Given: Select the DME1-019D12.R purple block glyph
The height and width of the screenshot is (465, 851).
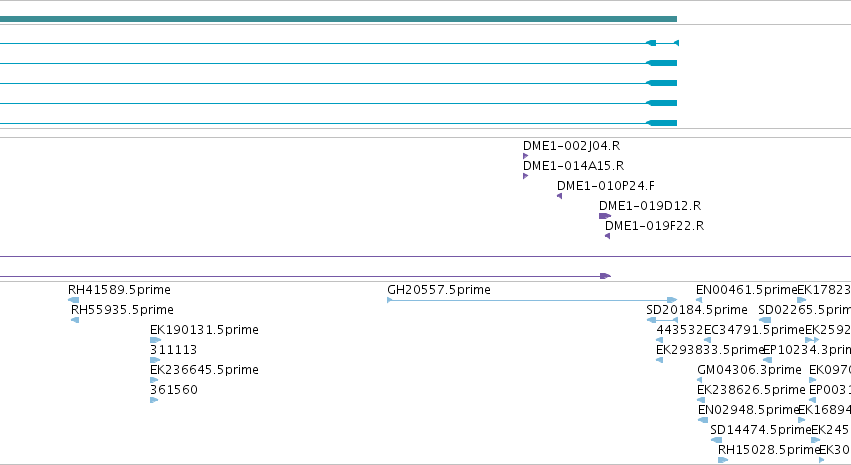Looking at the screenshot, I should point(605,216).
